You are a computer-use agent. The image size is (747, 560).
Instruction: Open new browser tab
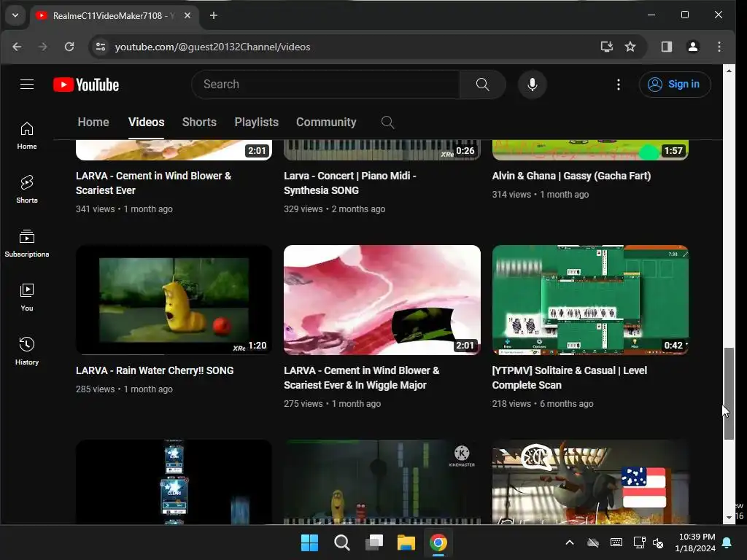pyautogui.click(x=214, y=16)
